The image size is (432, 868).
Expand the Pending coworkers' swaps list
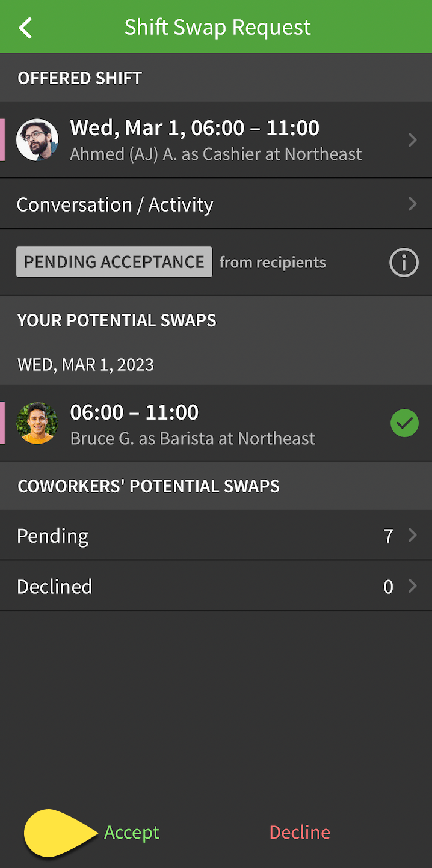[x=217, y=535]
